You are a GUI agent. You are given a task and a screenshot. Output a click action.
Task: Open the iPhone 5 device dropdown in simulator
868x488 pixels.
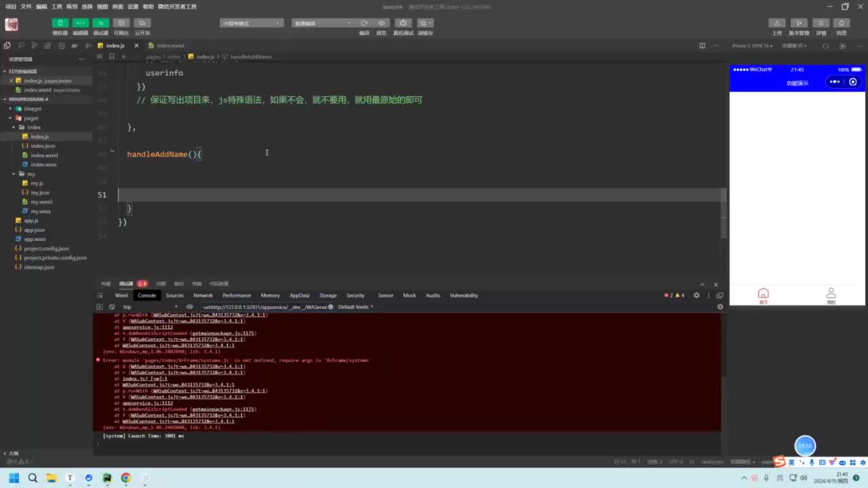(752, 46)
